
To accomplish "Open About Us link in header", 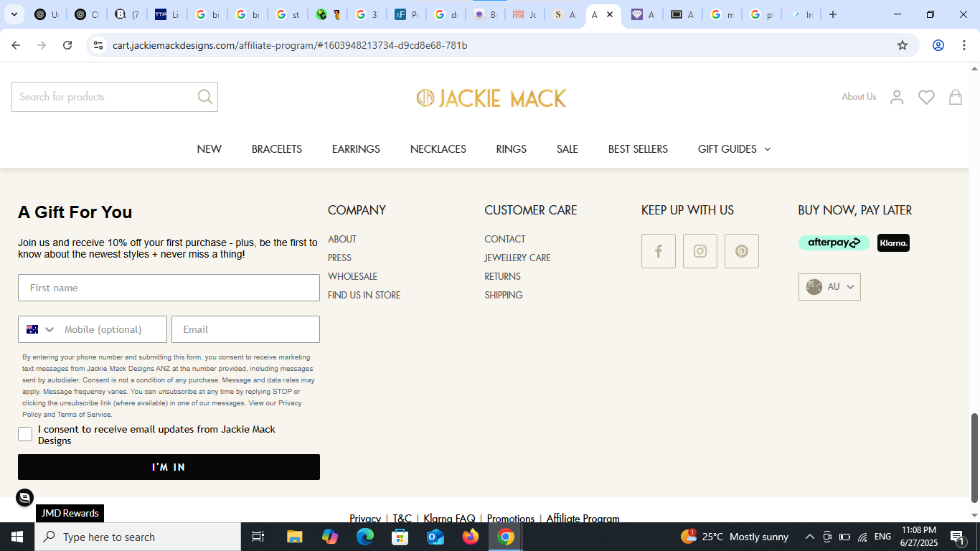I will pos(859,96).
